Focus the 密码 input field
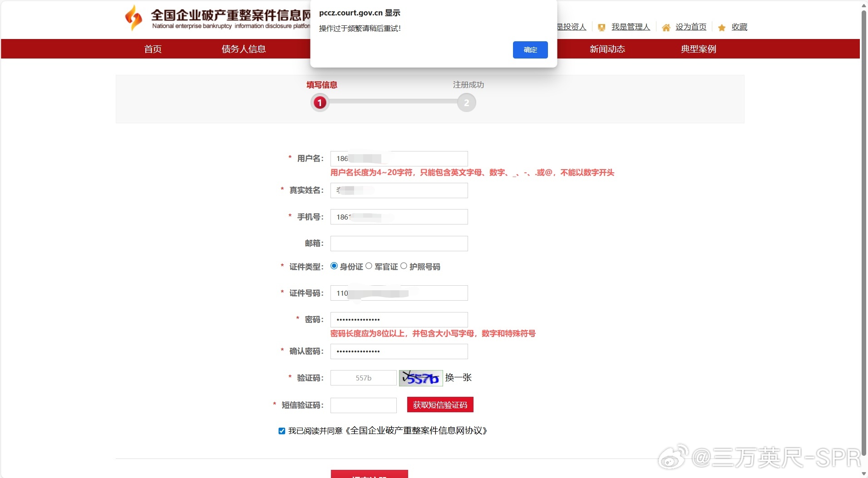868x478 pixels. pyautogui.click(x=399, y=320)
